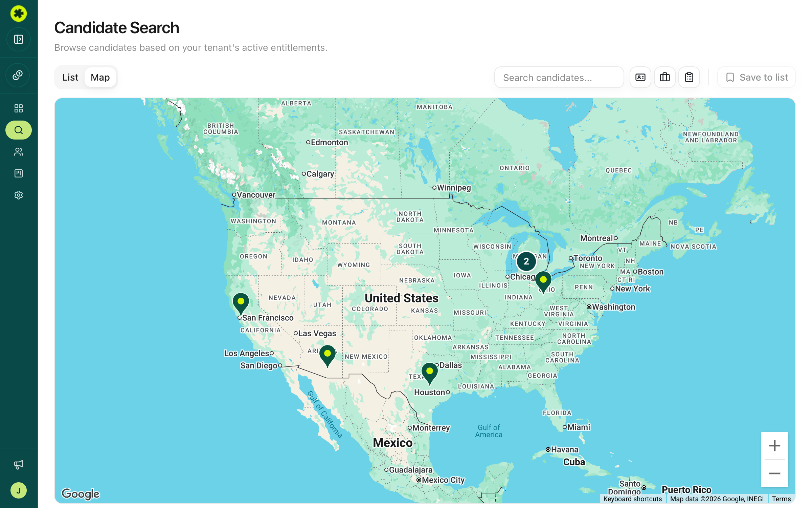Zoom in the map with plus button
Image resolution: width=812 pixels, height=508 pixels.
775,446
